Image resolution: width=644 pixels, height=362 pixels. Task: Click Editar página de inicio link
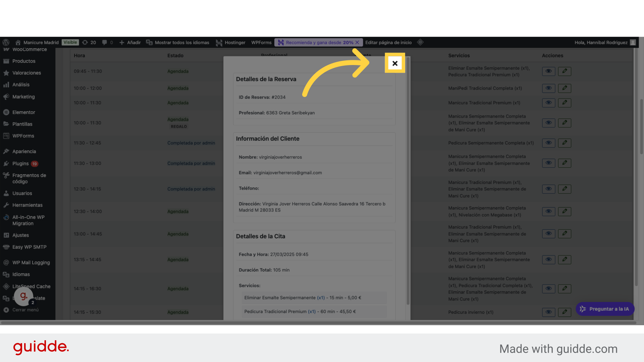(388, 43)
